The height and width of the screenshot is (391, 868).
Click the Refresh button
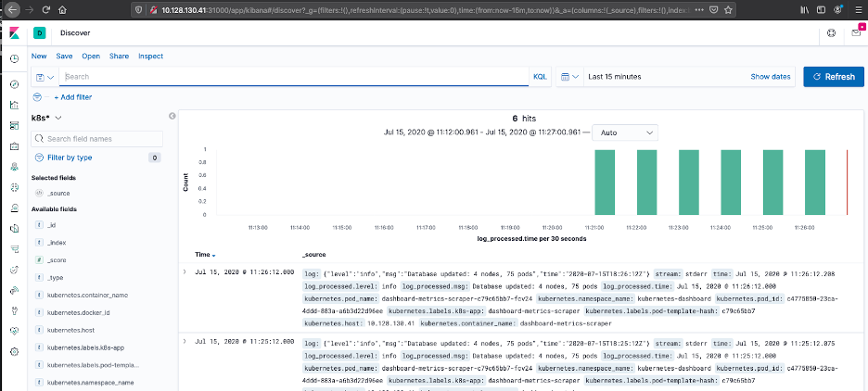pyautogui.click(x=834, y=77)
